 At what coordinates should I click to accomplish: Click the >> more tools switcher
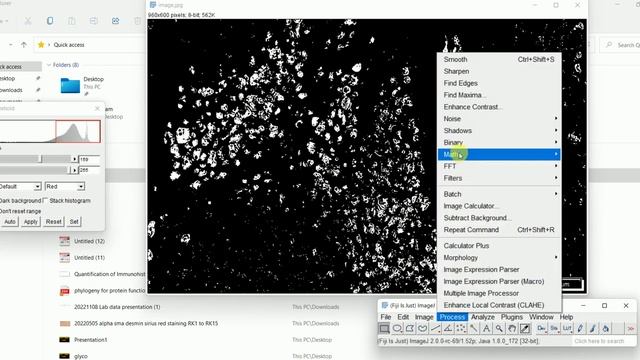[631, 328]
